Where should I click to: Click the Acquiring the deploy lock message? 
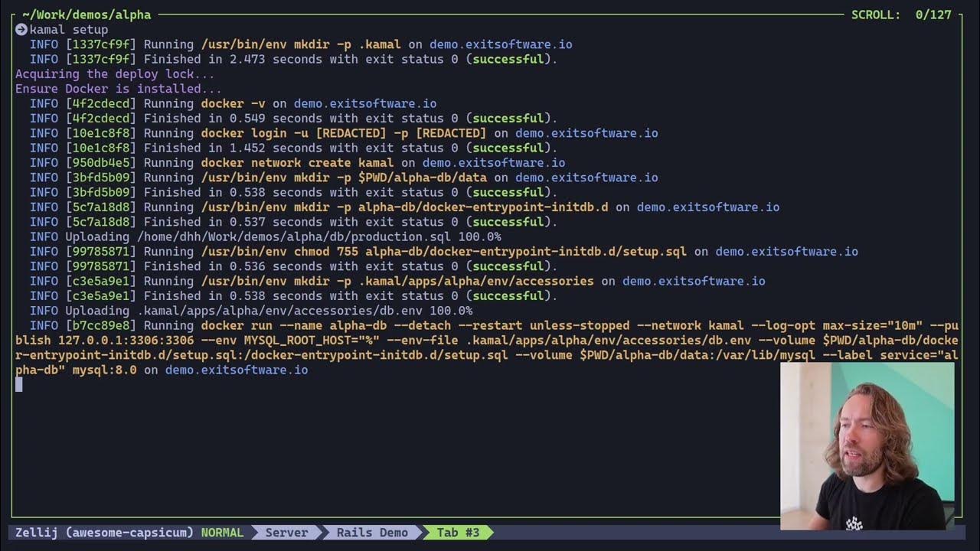(x=115, y=74)
